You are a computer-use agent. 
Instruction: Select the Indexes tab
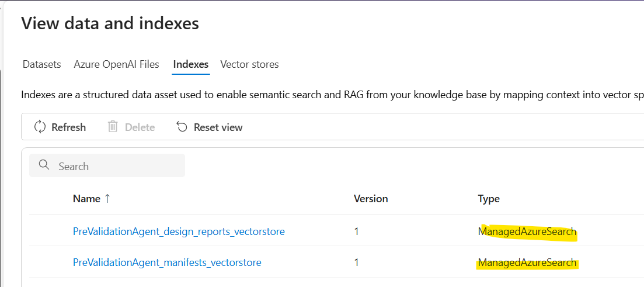tap(190, 64)
